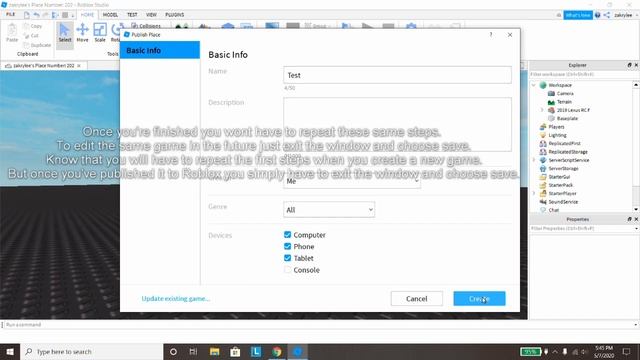This screenshot has width=640, height=360.
Task: Open Microsoft Store from the taskbar
Action: pos(235,351)
